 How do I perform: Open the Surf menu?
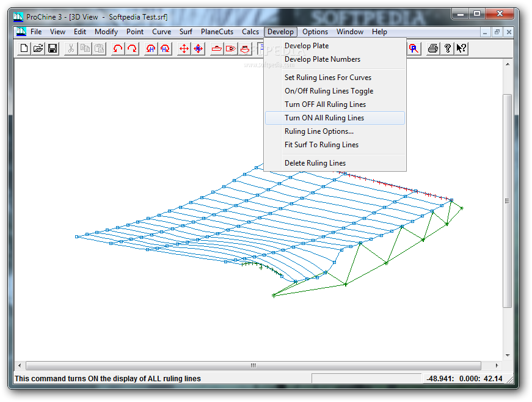pos(186,32)
